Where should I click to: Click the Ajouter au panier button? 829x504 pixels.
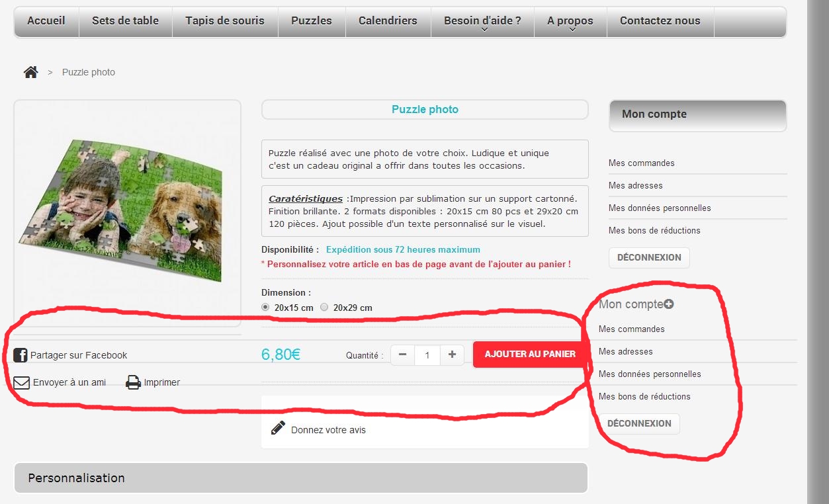coord(530,355)
